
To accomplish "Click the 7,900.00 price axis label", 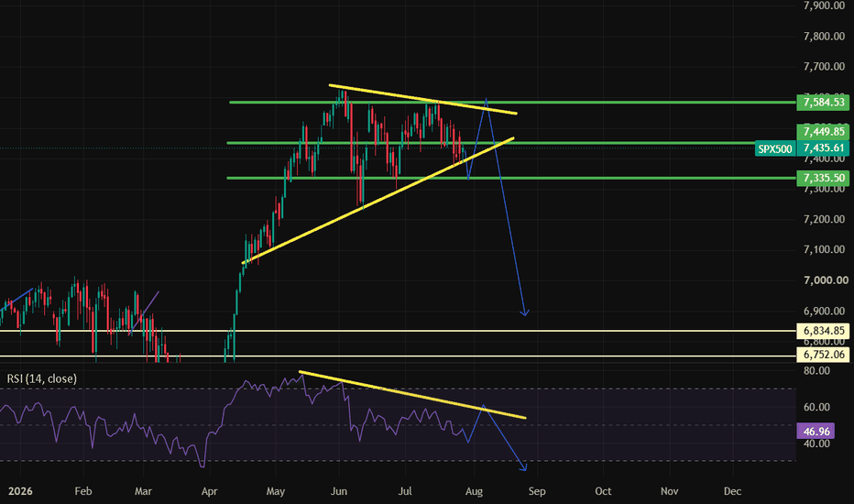I will coord(825,5).
